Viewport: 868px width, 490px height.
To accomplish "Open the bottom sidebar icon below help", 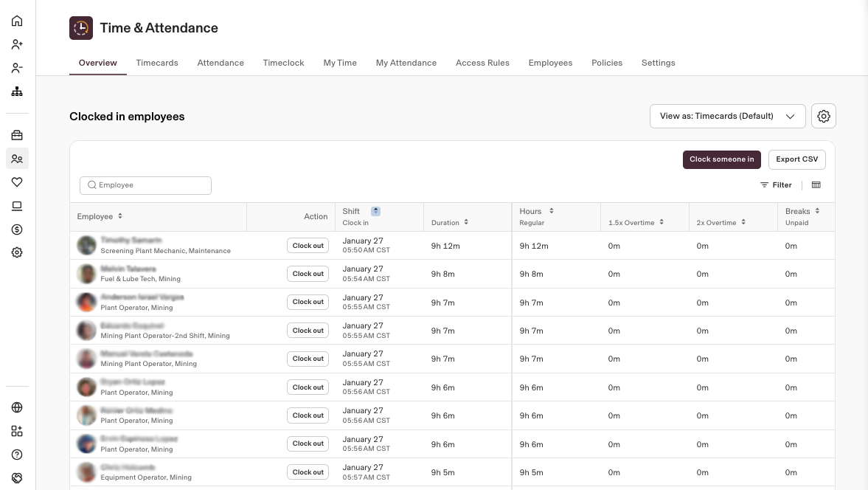I will (17, 477).
